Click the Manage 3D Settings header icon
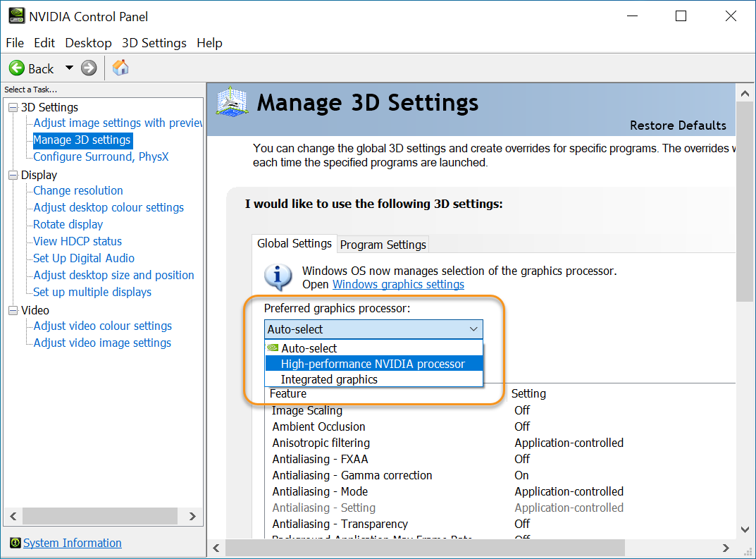This screenshot has width=756, height=559. tap(232, 102)
